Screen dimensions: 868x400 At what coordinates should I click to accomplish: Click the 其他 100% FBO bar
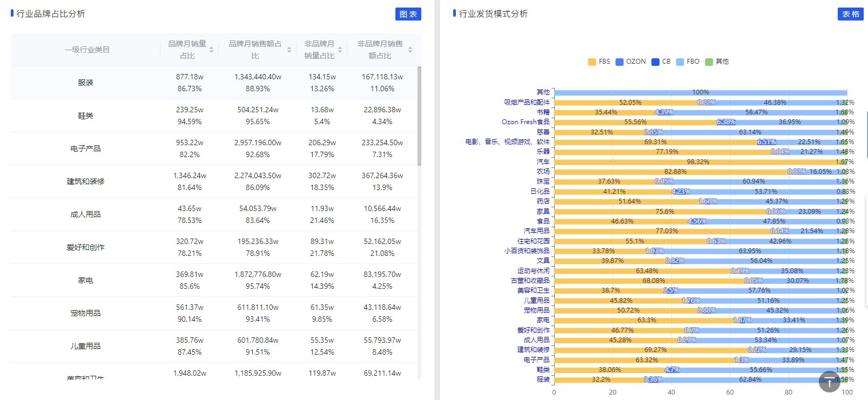[701, 92]
